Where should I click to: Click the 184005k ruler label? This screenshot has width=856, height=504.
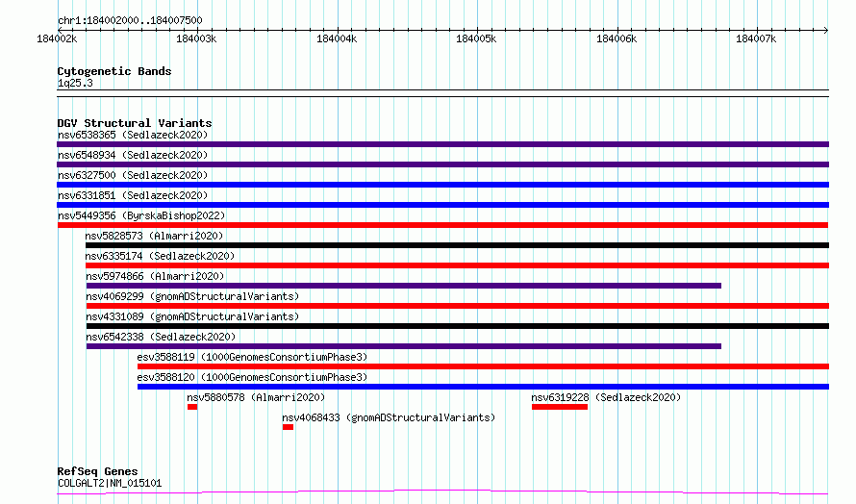click(x=477, y=38)
